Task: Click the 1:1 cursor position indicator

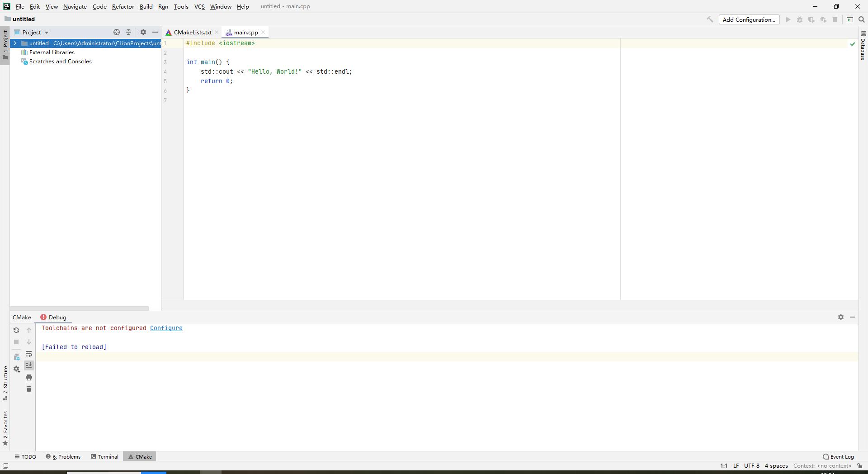Action: [x=724, y=466]
